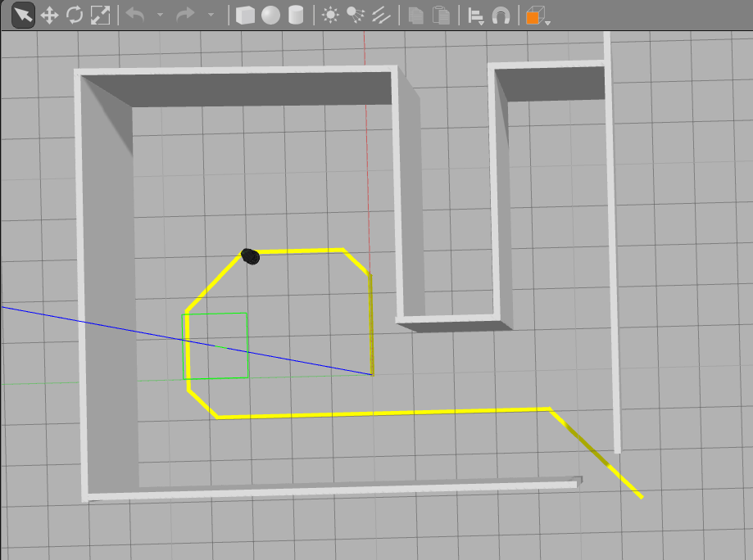Activate the rotate mode tool

point(75,15)
